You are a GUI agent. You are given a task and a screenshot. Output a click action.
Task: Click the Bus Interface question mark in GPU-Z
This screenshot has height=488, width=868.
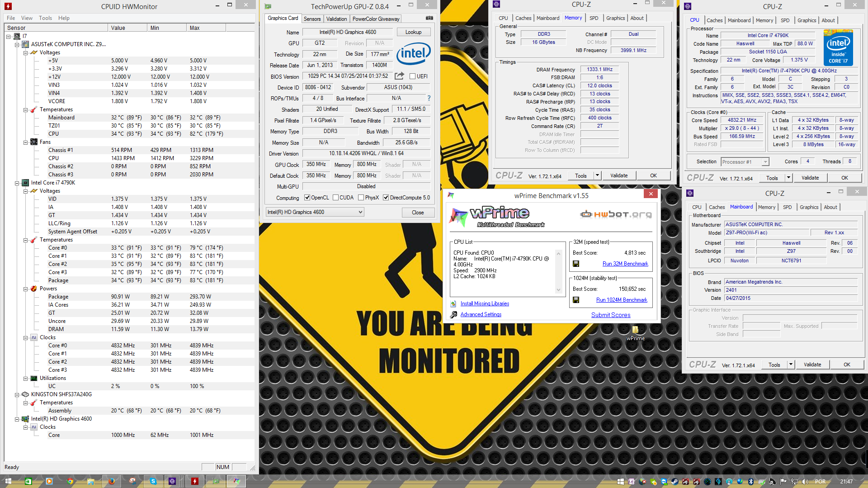click(x=429, y=98)
